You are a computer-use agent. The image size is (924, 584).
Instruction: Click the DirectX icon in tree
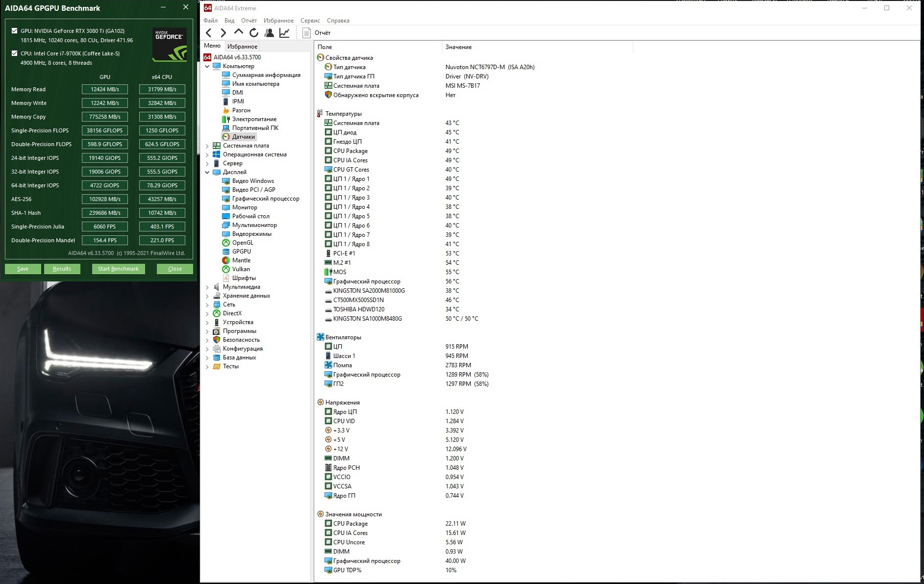pos(217,313)
